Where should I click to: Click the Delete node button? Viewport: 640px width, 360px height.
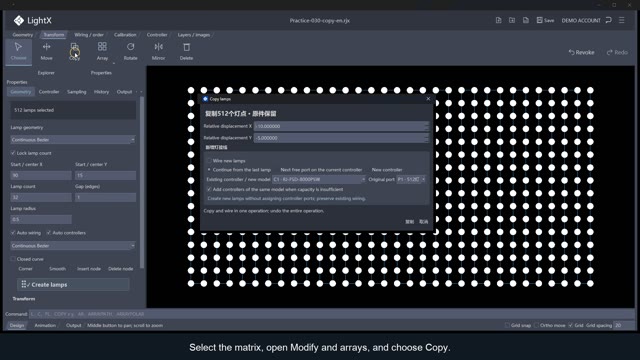[120, 269]
